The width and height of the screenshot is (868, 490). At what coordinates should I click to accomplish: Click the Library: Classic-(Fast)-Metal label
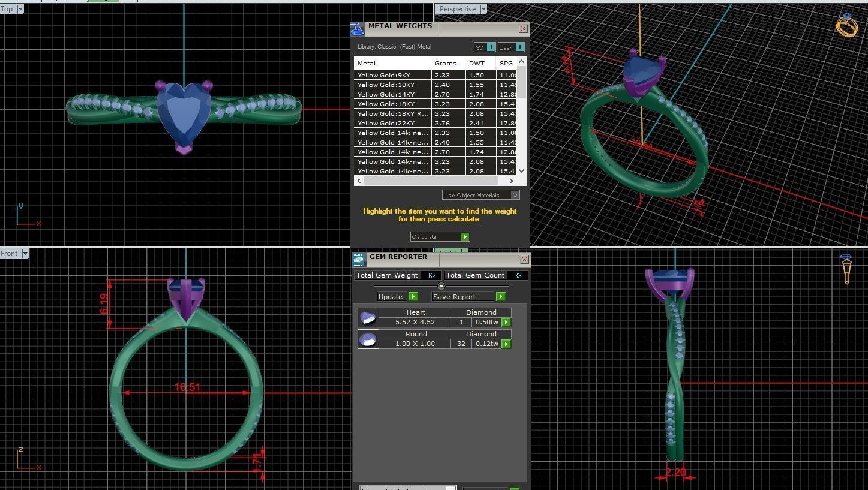(394, 47)
